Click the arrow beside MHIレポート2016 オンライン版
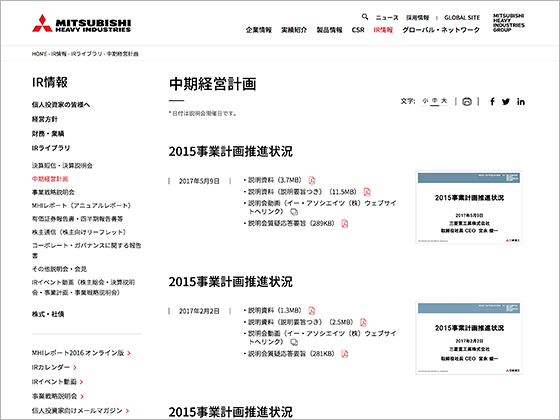This screenshot has height=420, width=560. (x=129, y=353)
